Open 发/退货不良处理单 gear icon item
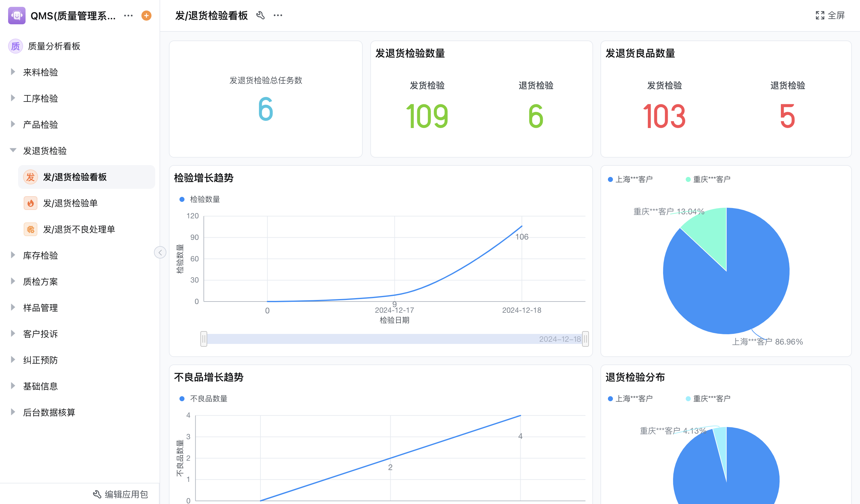 79,229
